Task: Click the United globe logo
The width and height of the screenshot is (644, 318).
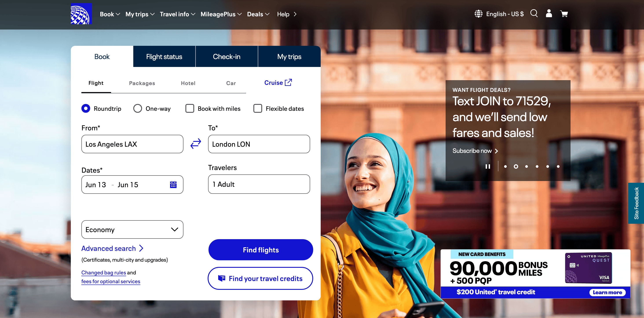Action: pyautogui.click(x=81, y=14)
